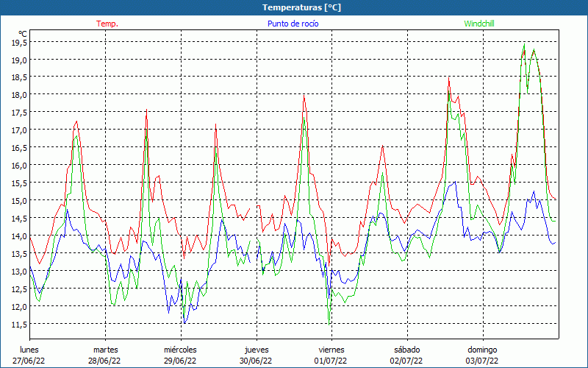Viewport: 588px width, 368px height.
Task: Click the 'domingo' day label
Action: click(482, 350)
